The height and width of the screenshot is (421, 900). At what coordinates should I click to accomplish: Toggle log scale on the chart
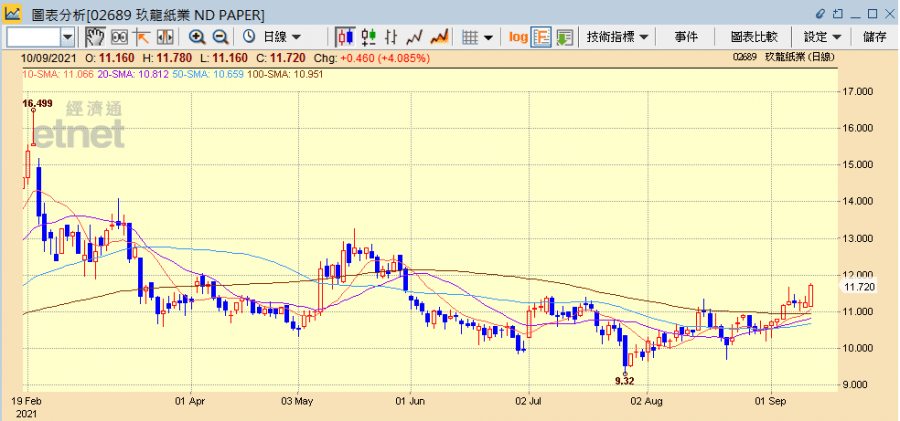tap(517, 37)
